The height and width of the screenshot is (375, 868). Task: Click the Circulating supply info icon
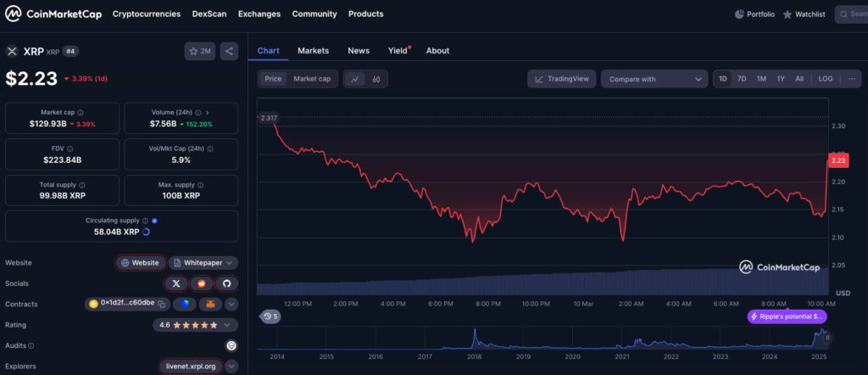tap(145, 221)
